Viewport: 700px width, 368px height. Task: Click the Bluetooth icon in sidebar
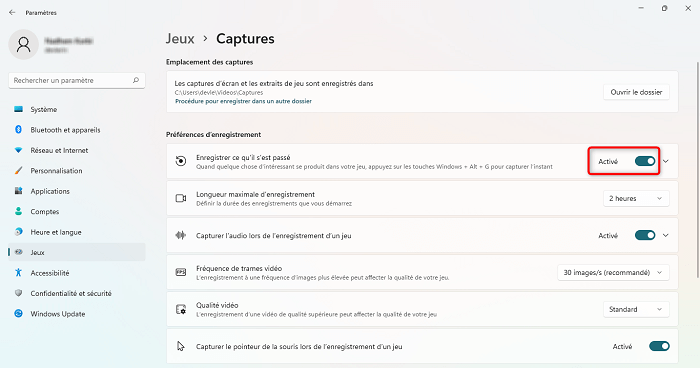point(18,130)
